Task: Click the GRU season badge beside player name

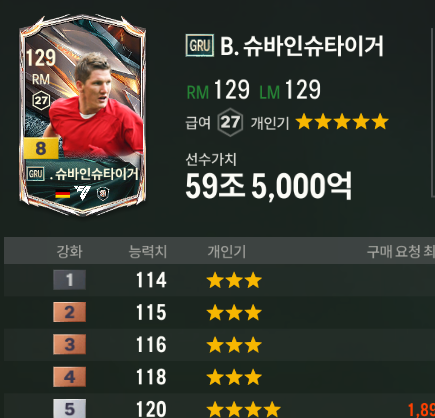Action: [x=200, y=45]
